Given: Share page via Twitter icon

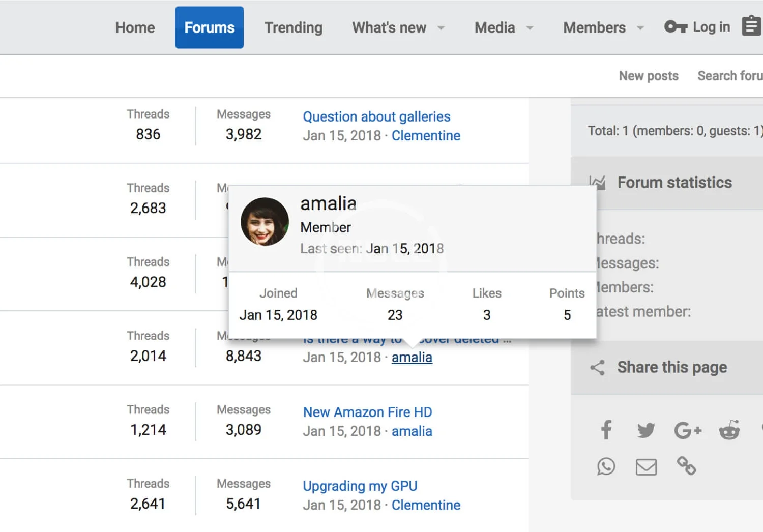Looking at the screenshot, I should point(646,430).
